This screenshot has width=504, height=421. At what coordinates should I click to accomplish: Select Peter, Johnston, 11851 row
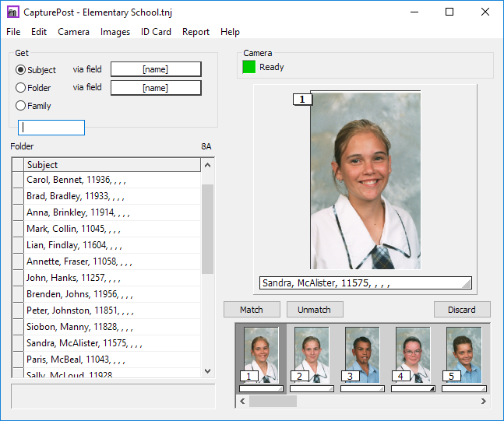click(x=112, y=310)
